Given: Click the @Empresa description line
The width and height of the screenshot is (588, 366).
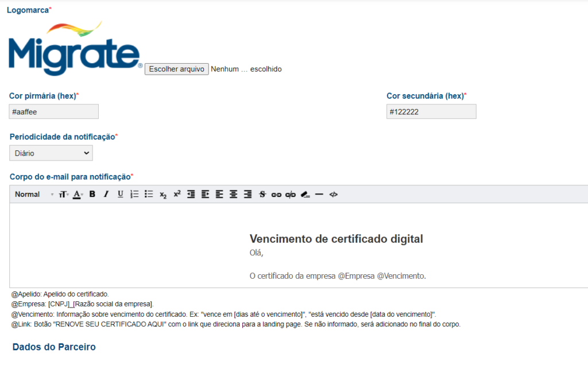Looking at the screenshot, I should 83,304.
